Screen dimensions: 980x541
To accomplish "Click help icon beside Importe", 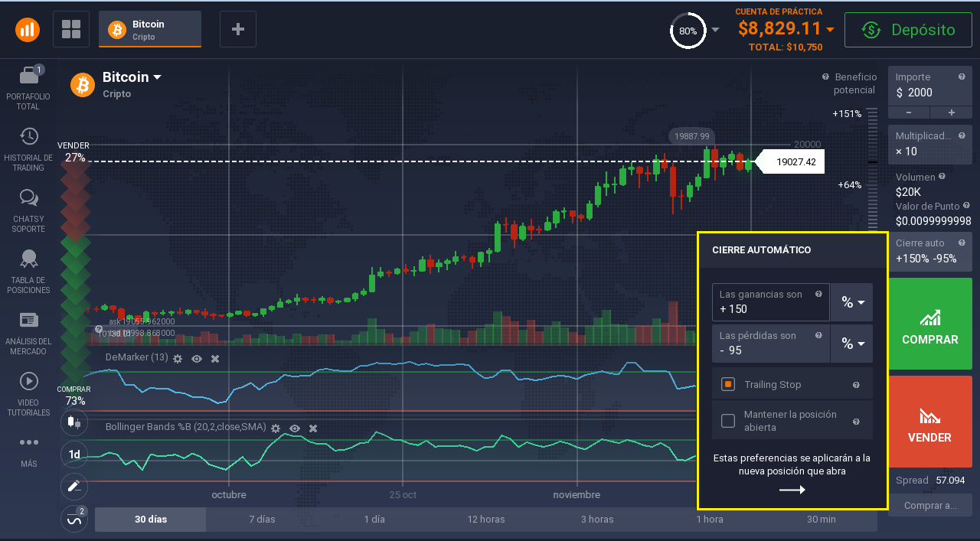I will (x=962, y=77).
